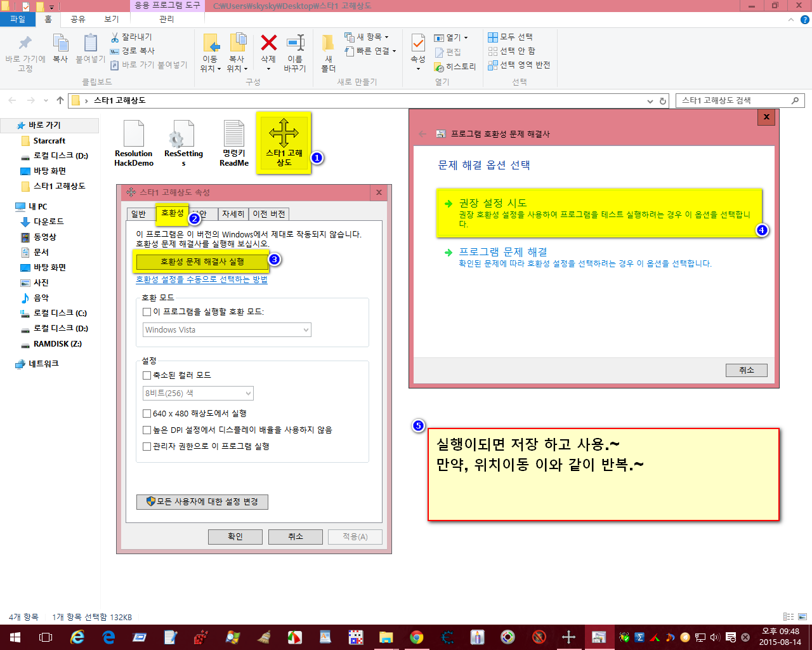Click History (히스토리) in the ribbon
This screenshot has height=650, width=812.
[x=455, y=67]
